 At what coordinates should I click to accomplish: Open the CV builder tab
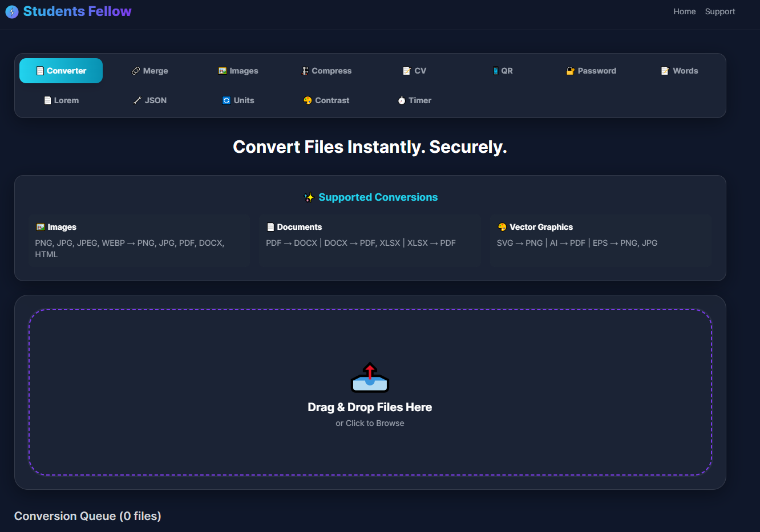415,71
